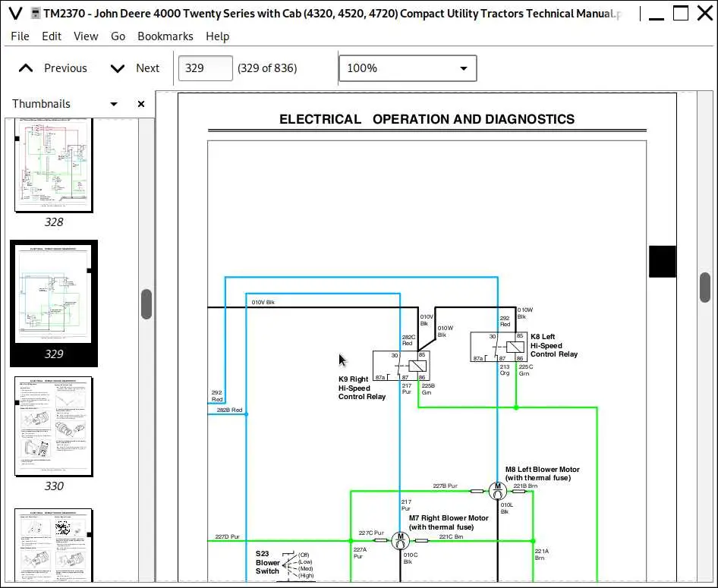Close the document viewer window
718x588 pixels.
pos(705,13)
